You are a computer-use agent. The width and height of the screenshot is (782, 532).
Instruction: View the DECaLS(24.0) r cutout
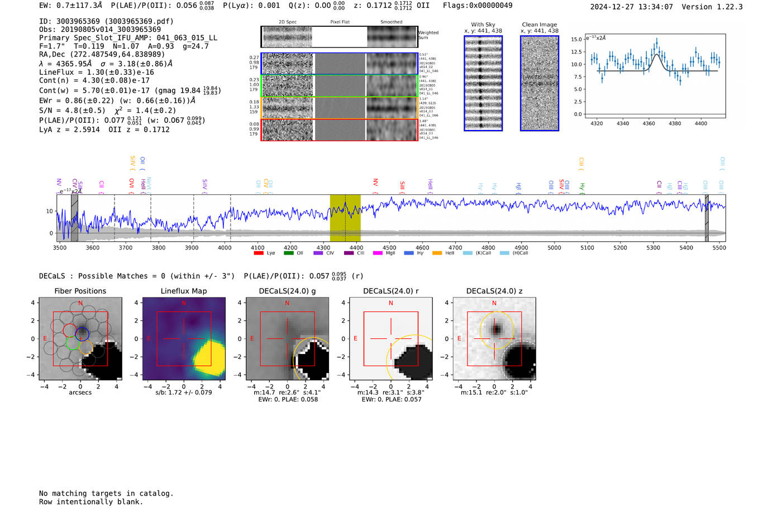click(x=391, y=339)
